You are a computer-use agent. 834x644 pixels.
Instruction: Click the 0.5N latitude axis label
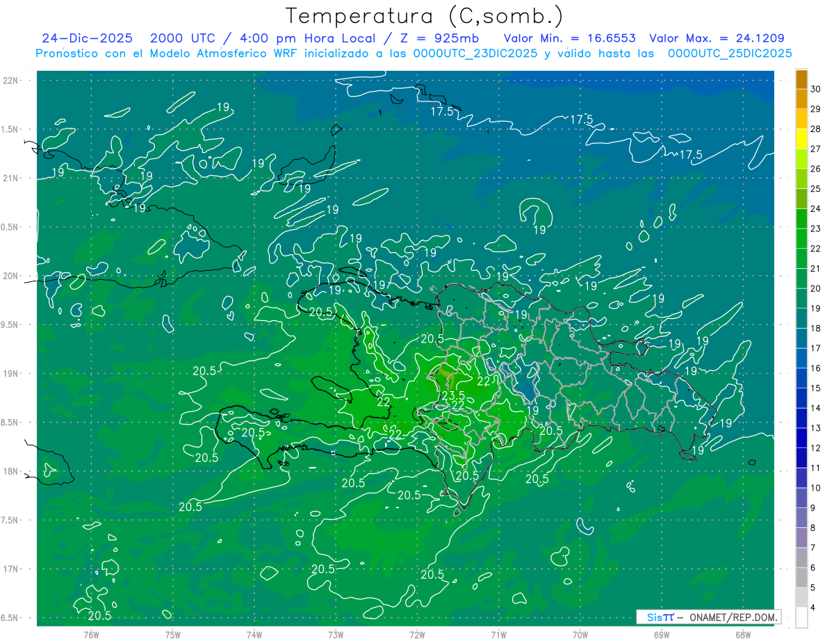click(10, 227)
